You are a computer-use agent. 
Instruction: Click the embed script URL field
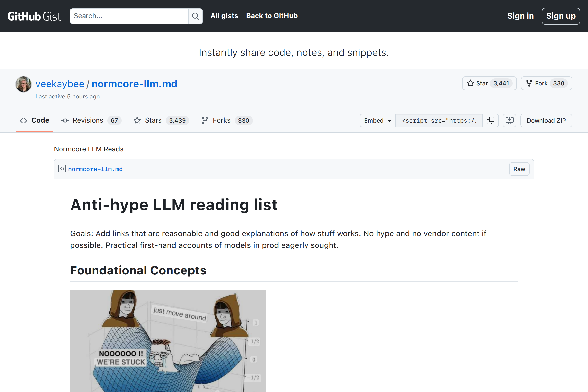point(439,121)
